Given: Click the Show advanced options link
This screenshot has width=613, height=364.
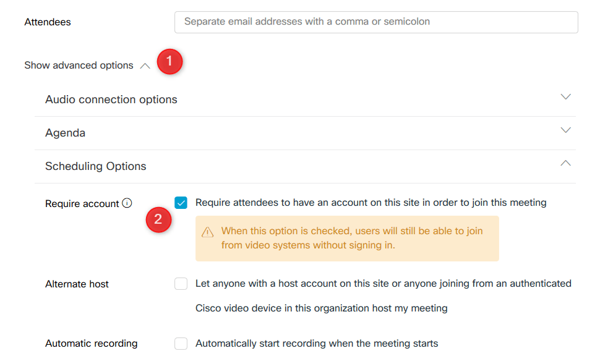Looking at the screenshot, I should click(x=79, y=66).
